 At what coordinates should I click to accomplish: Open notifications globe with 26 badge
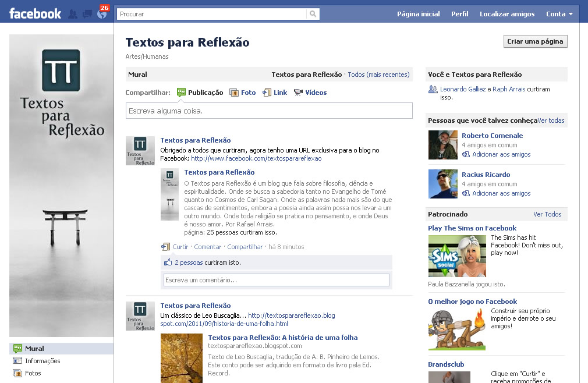click(x=102, y=13)
